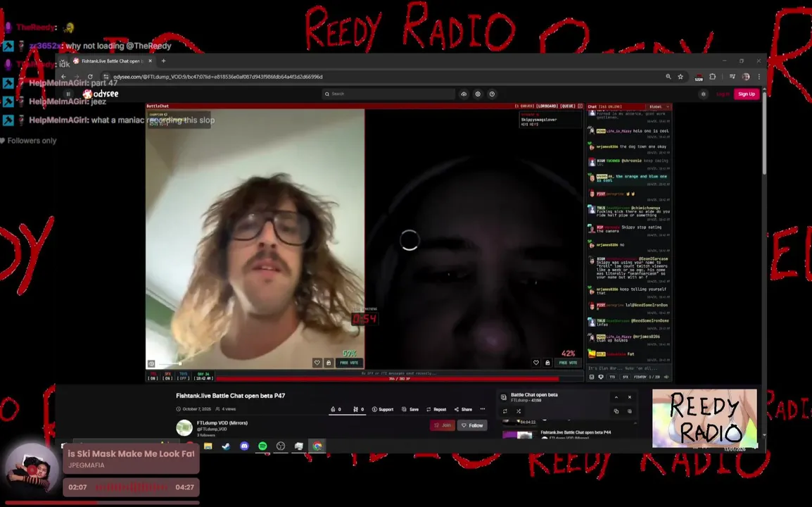
Task: Toggle playlist shuffle in Battle Chat panel
Action: [519, 411]
